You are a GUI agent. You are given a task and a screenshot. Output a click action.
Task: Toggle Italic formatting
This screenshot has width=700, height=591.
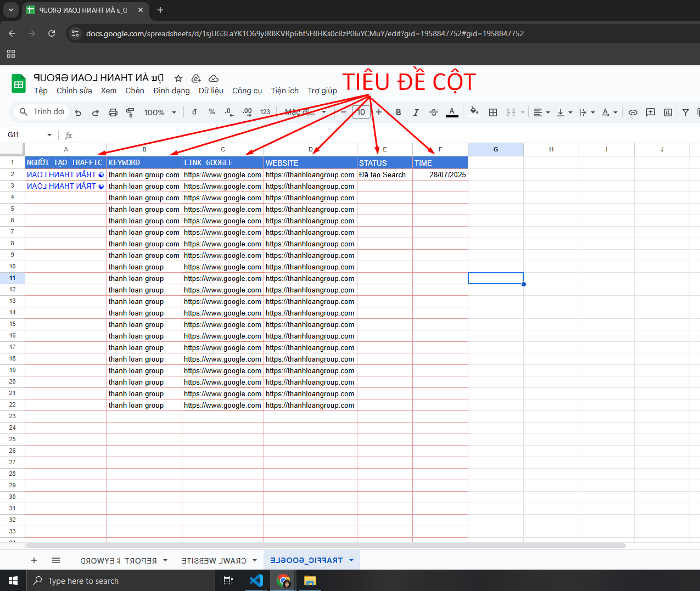[416, 112]
